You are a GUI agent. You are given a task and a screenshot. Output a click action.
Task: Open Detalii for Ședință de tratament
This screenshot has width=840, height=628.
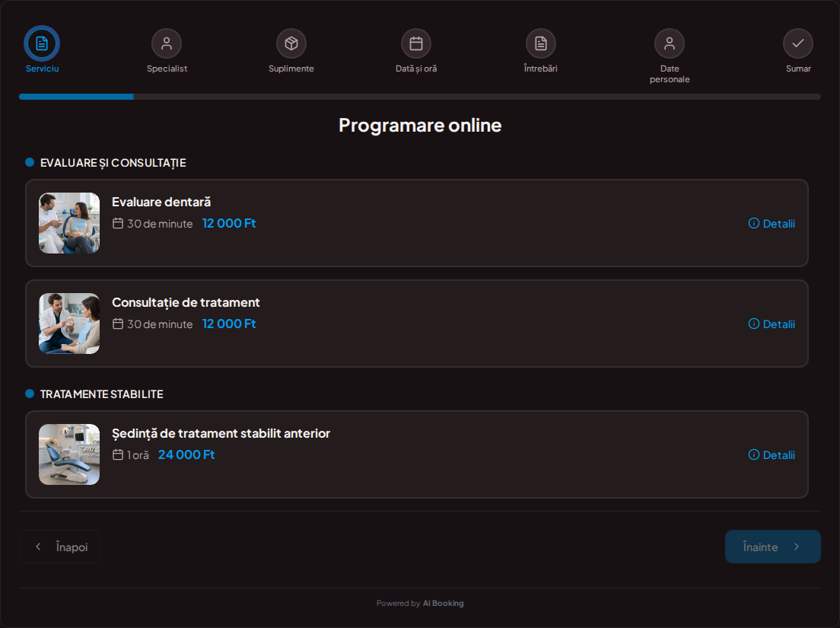779,455
